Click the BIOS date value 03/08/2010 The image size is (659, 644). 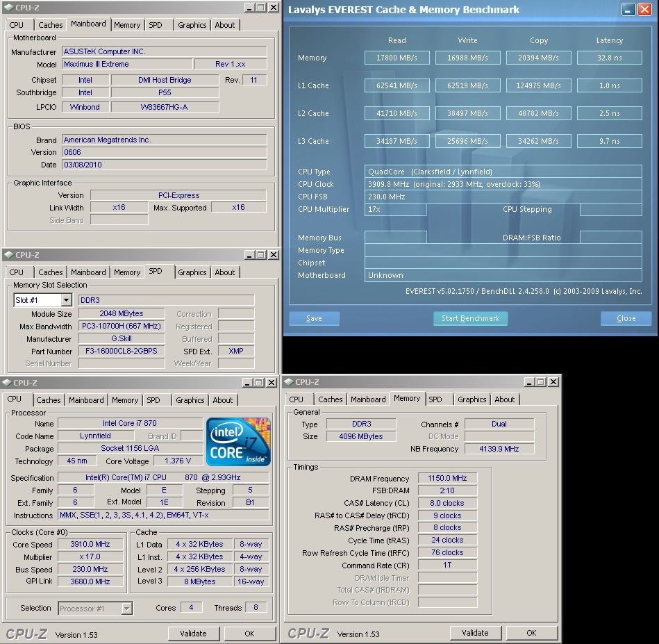[165, 165]
